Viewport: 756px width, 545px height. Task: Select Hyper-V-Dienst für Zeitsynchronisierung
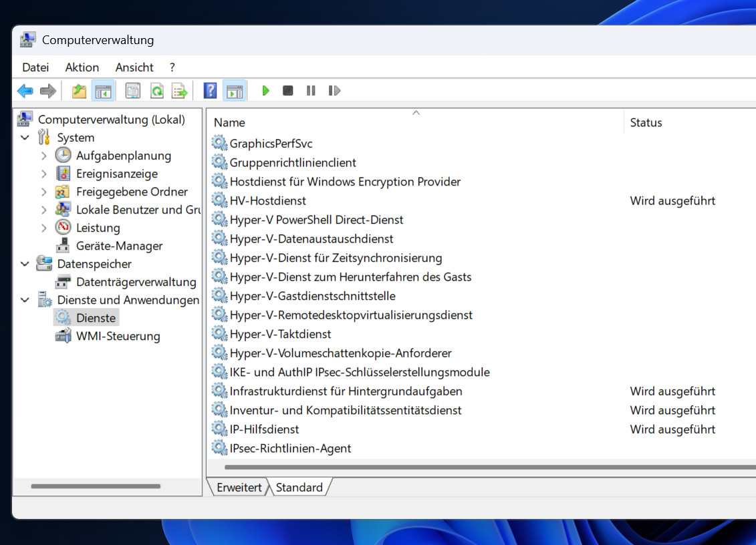(336, 257)
